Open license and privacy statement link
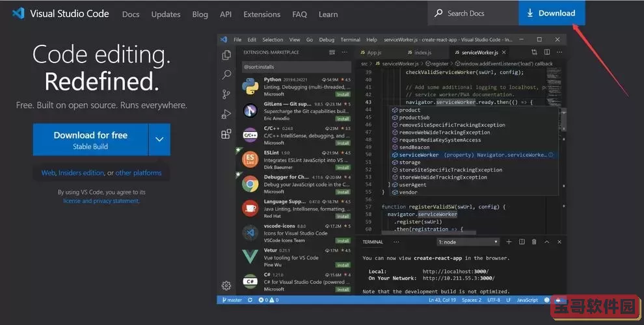The image size is (644, 325). tap(101, 201)
